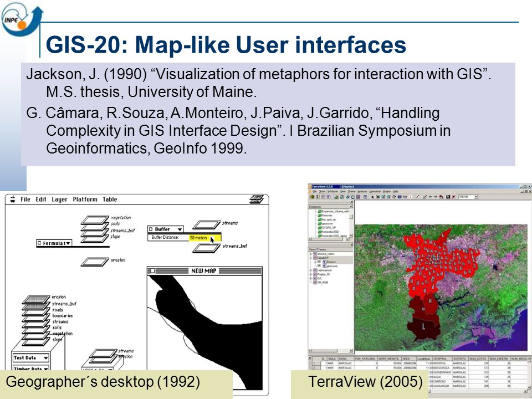Toggle the TM_RGB view checkbox
Viewport: 532px width, 399px height.
coord(315,282)
